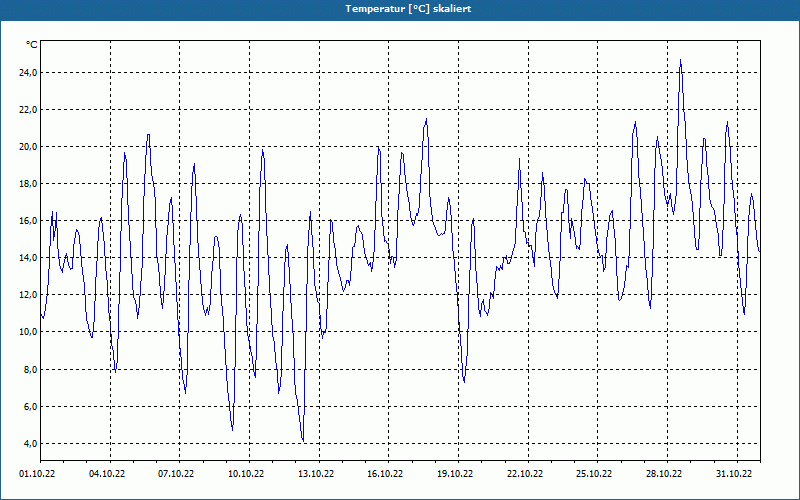
Task: Select the 12,0 y-axis label
Action: pyautogui.click(x=28, y=295)
